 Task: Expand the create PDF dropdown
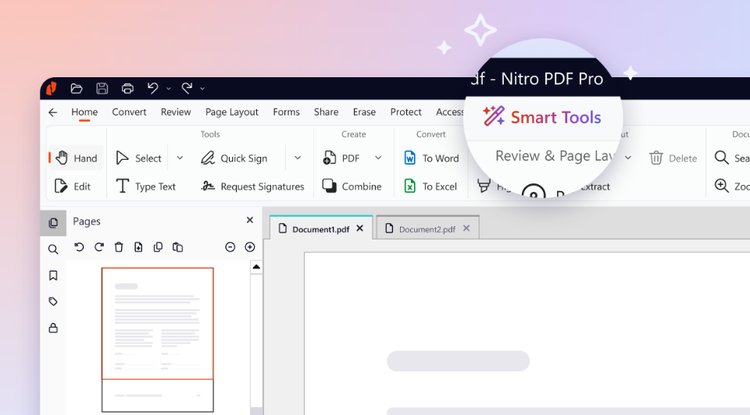click(378, 158)
